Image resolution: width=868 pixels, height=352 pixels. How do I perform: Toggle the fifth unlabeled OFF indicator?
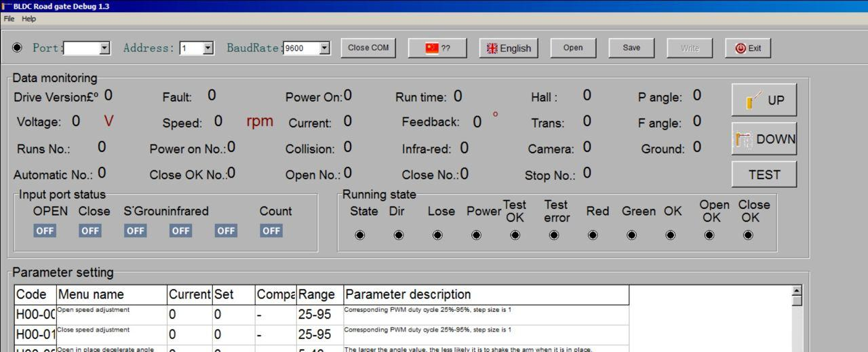226,231
